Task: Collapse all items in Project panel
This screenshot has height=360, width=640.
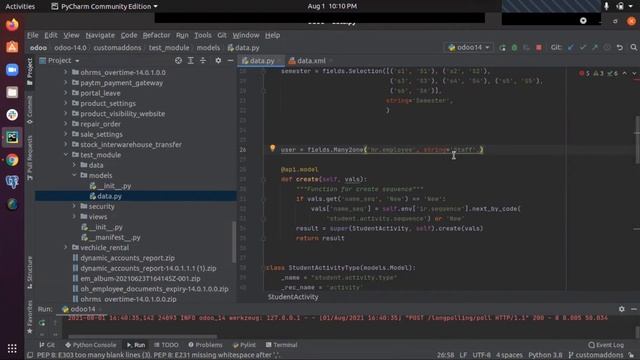Action: [203, 60]
